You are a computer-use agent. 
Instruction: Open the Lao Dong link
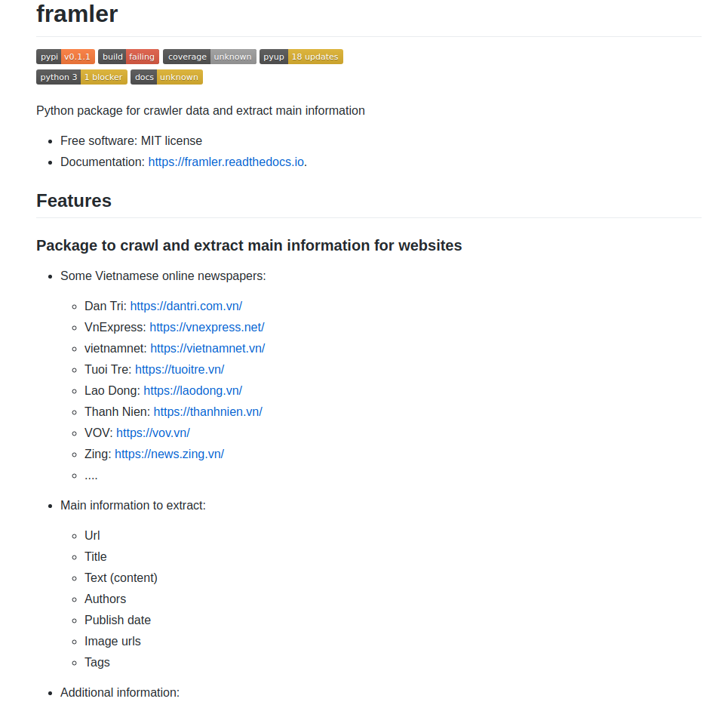(192, 390)
